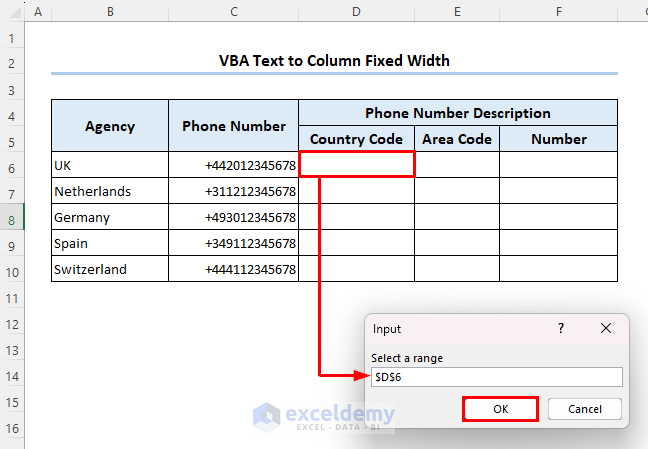The height and width of the screenshot is (449, 648).
Task: Select column B header
Action: pyautogui.click(x=110, y=12)
